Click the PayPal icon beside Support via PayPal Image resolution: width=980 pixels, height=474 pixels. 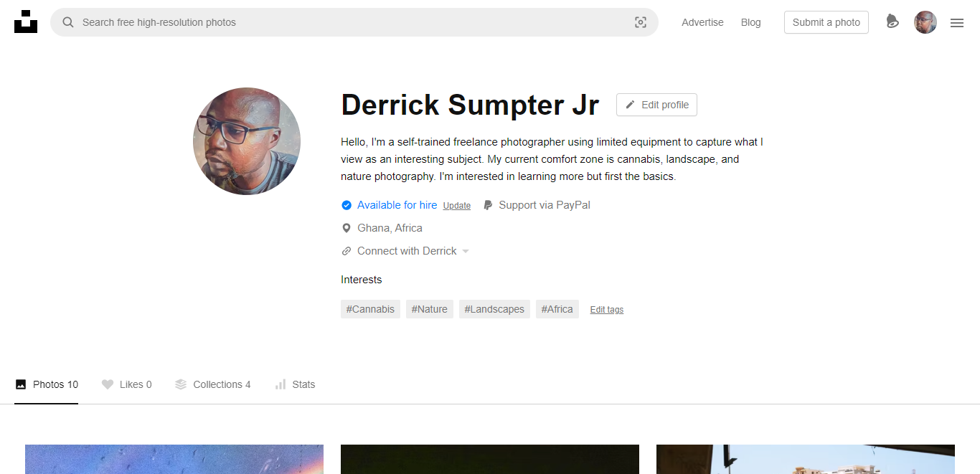pyautogui.click(x=488, y=205)
